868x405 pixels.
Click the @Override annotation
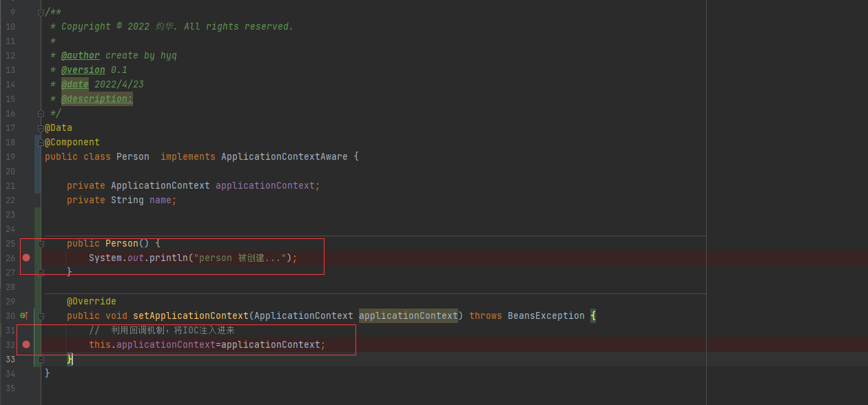tap(91, 301)
